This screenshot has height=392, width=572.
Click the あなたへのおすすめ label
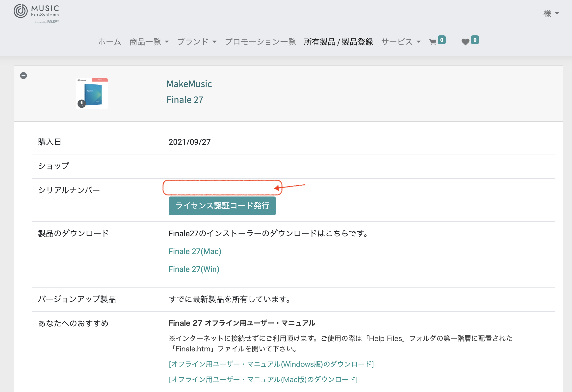tap(73, 323)
